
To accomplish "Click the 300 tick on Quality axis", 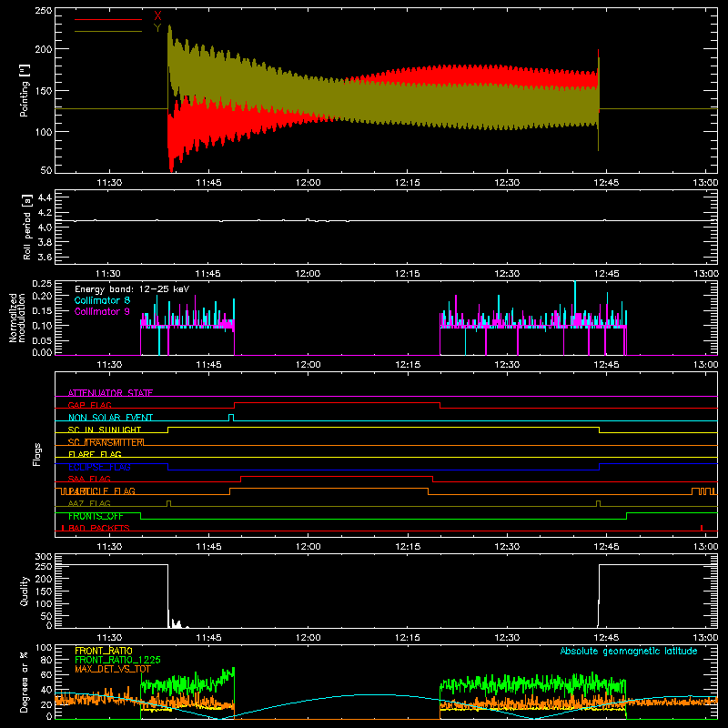I will tap(44, 557).
